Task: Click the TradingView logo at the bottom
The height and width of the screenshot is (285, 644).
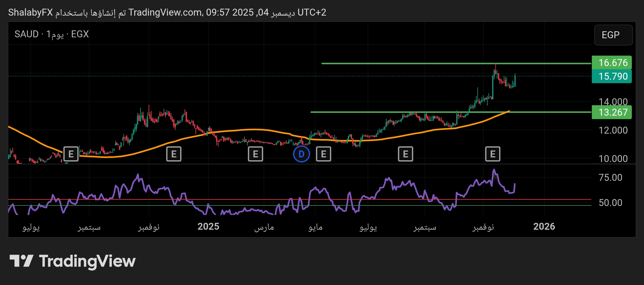Action: 72,261
